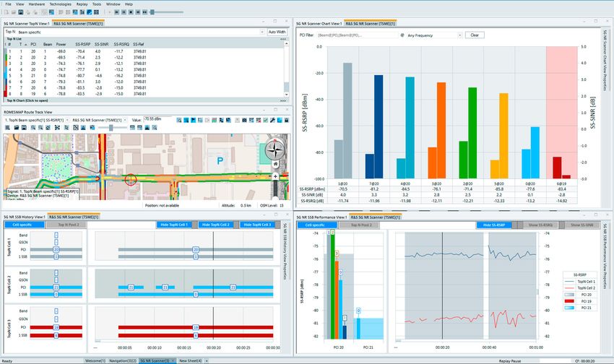The image size is (614, 364).
Task: Click the Clear button beside the PCI filter
Action: point(475,35)
